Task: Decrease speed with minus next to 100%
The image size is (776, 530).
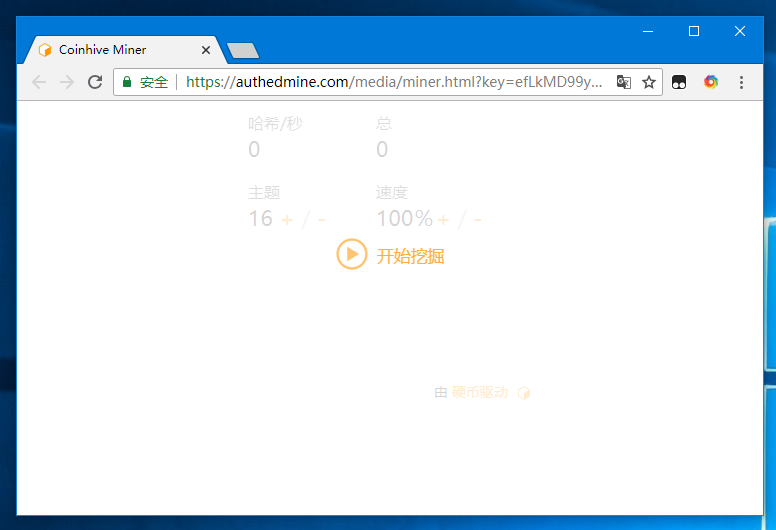Action: (478, 220)
